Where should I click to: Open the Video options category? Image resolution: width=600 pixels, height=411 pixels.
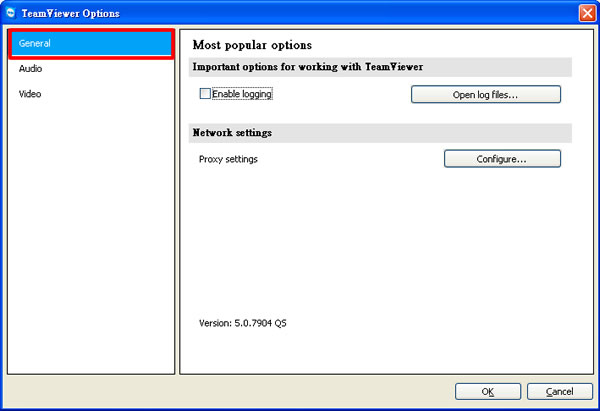point(91,94)
